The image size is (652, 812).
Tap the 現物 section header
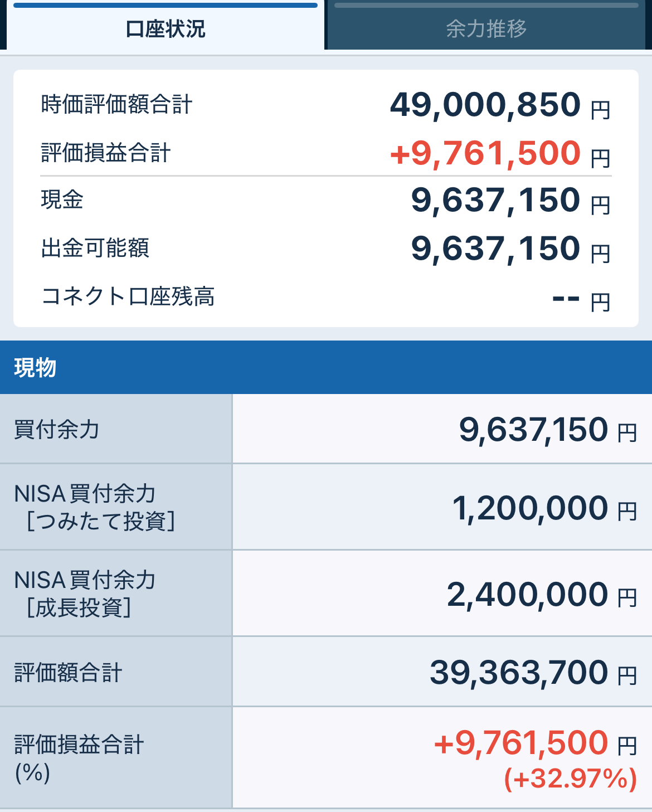(36, 368)
